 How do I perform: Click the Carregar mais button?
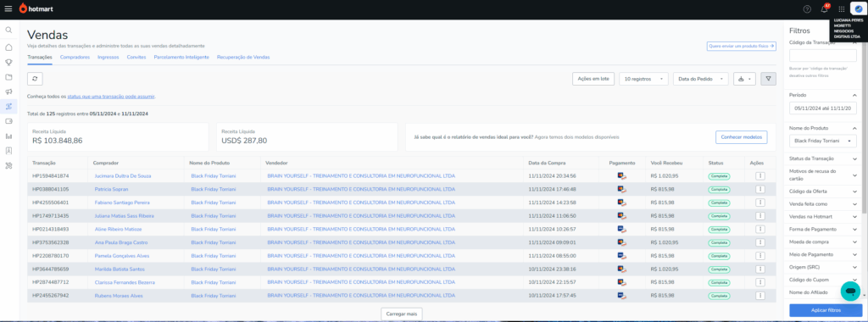coord(402,314)
